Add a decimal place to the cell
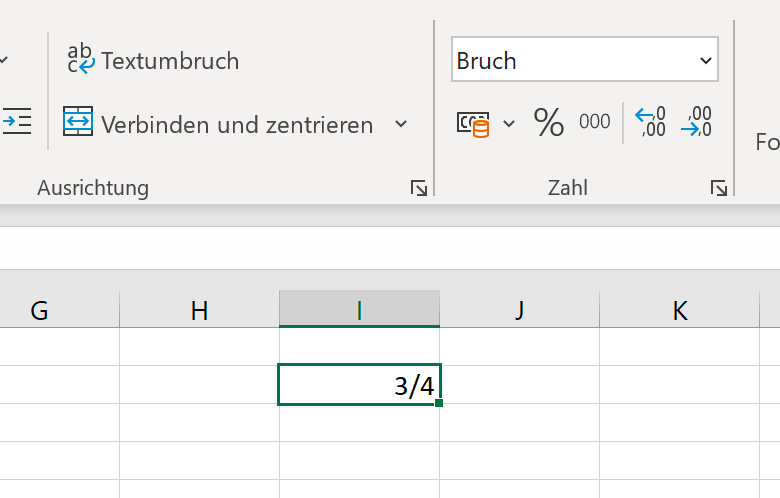This screenshot has width=780, height=498. click(650, 121)
